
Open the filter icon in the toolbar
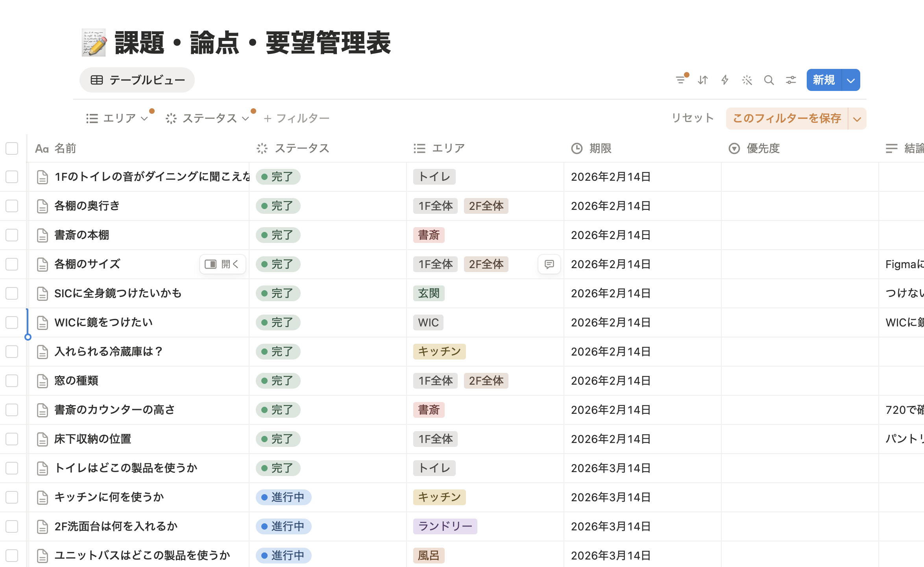click(681, 80)
